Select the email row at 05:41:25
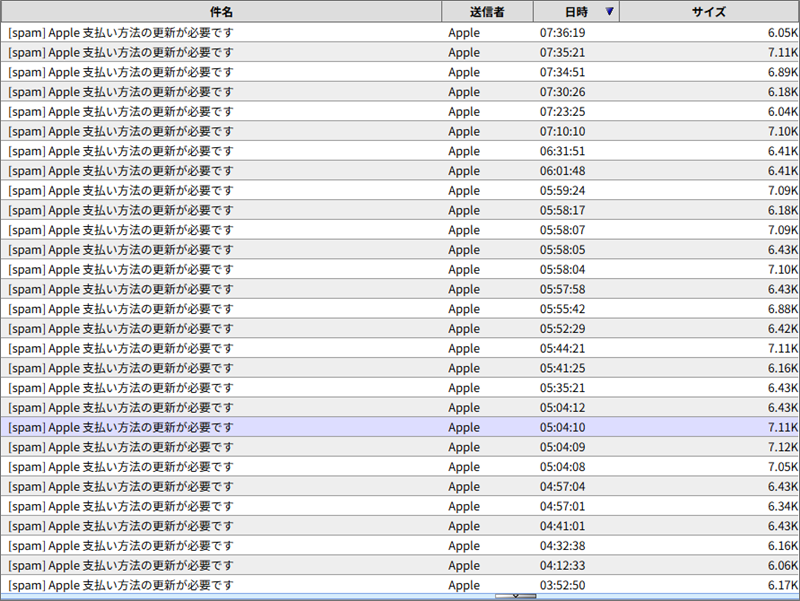The image size is (800, 601). (400, 368)
